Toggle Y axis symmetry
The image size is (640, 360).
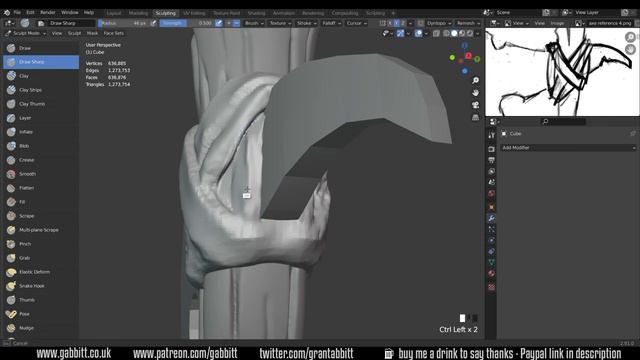[x=396, y=23]
